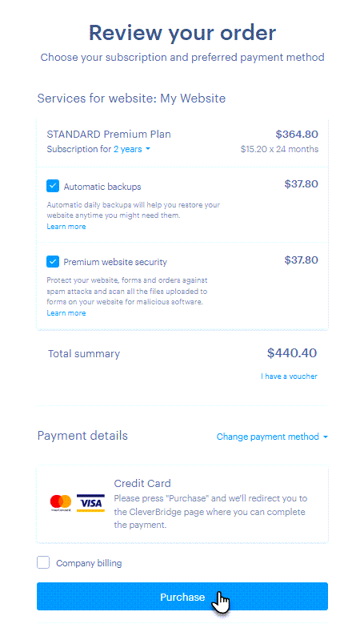Click the blue Purchase button
Screen dimensions: 364x632
[182, 597]
